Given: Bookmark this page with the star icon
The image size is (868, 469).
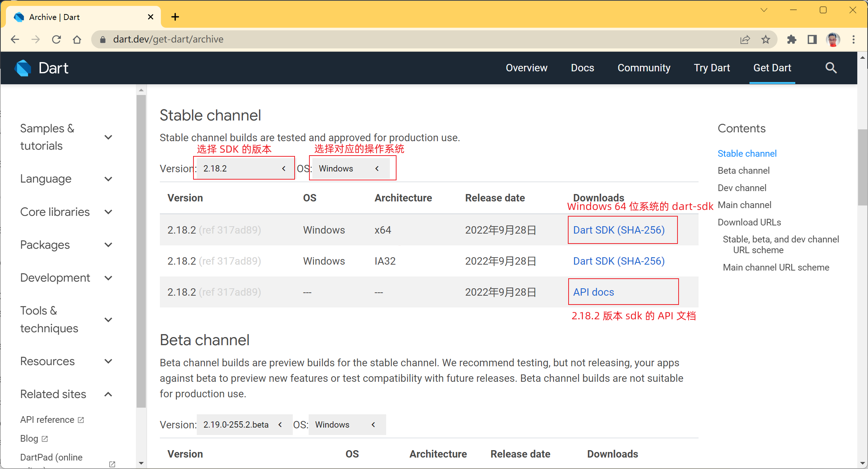Looking at the screenshot, I should point(766,40).
